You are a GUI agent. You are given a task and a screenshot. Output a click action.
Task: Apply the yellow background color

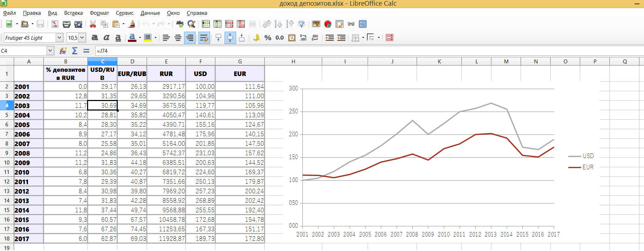point(148,38)
